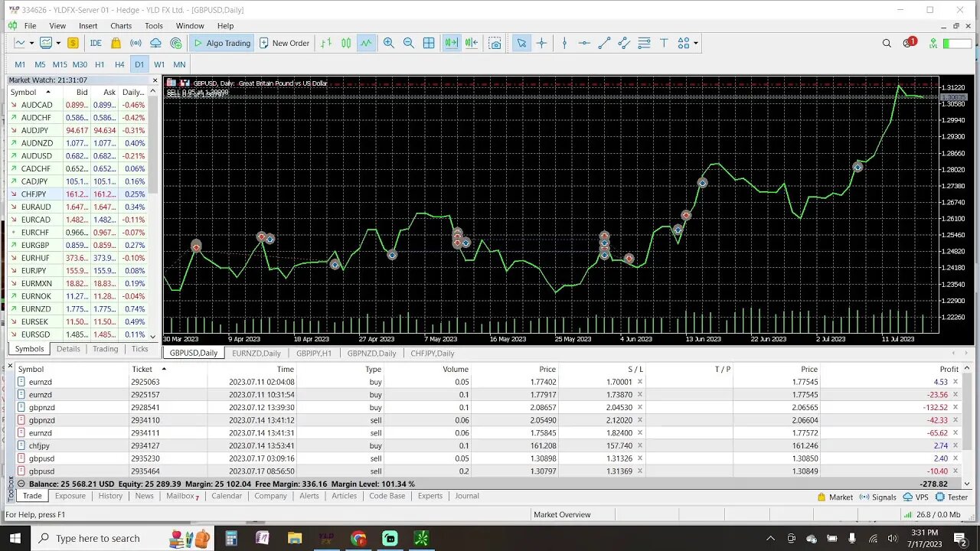This screenshot has width=980, height=551.
Task: Select the Fibonacci retracement tool
Action: pyautogui.click(x=644, y=44)
